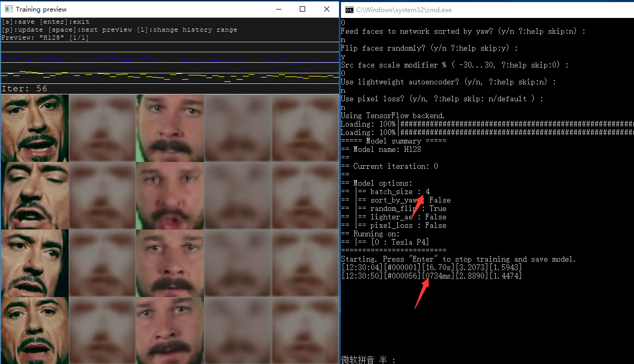Select the top-left source face thumbnail

[x=34, y=128]
